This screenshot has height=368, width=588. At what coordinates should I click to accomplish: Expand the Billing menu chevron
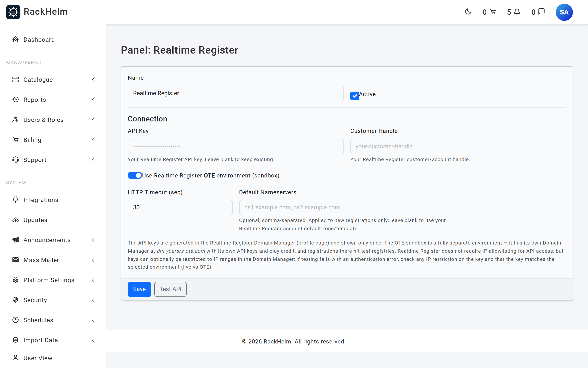click(x=93, y=140)
